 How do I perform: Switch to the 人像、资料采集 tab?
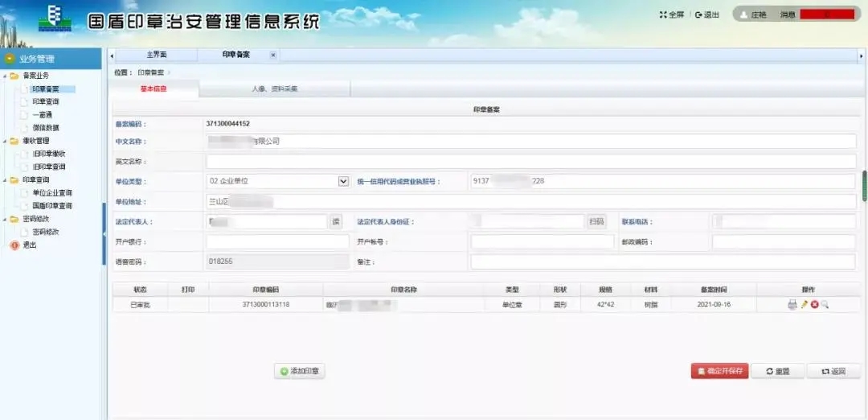[274, 89]
